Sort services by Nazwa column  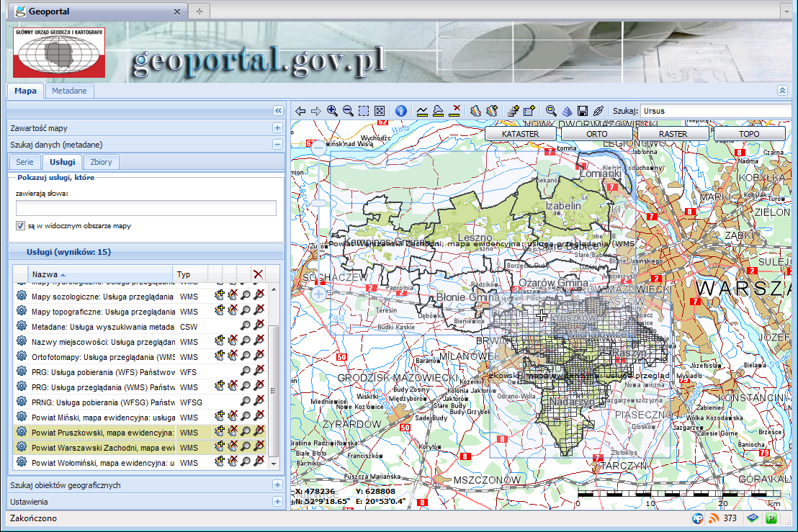point(101,274)
